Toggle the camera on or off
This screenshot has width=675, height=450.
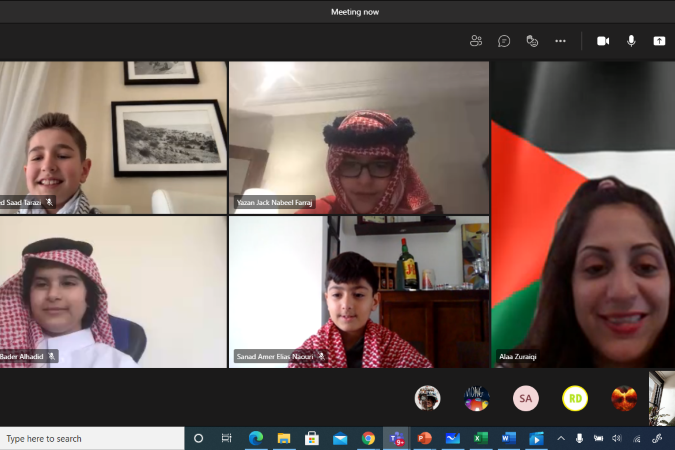603,41
